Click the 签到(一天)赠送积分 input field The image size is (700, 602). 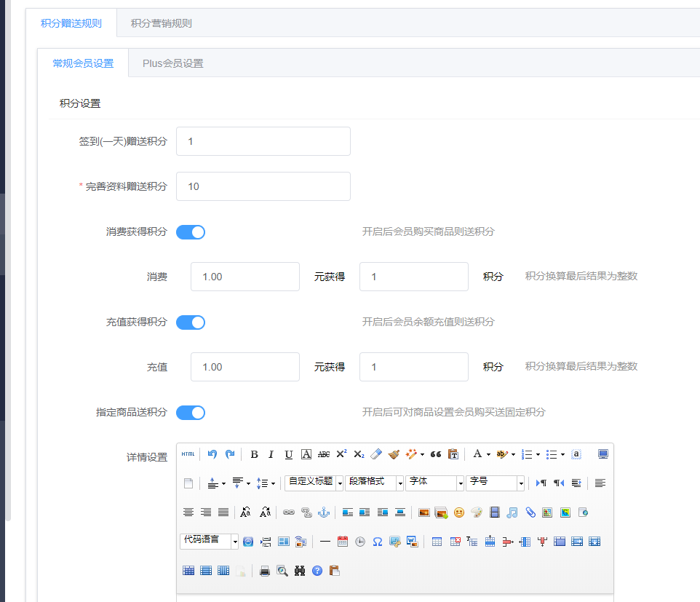pos(263,141)
